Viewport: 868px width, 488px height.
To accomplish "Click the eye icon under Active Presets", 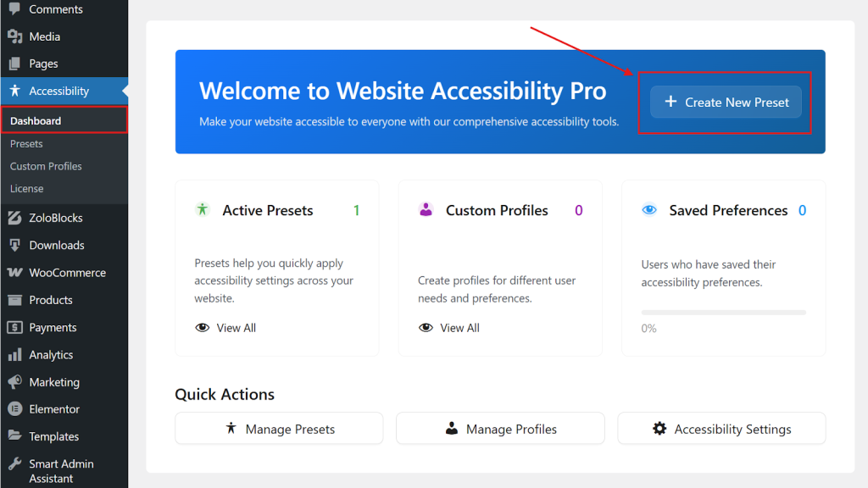I will point(202,328).
